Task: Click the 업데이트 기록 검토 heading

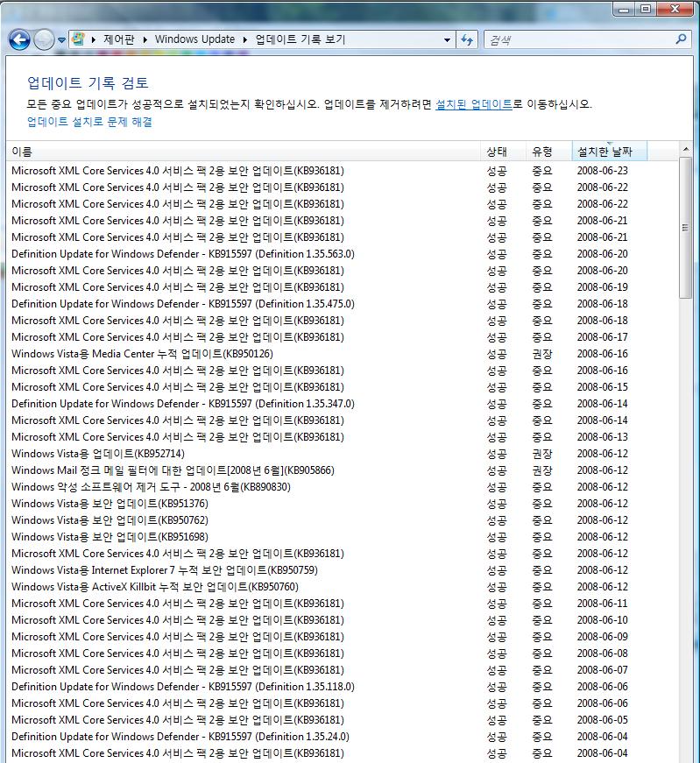Action: pyautogui.click(x=88, y=82)
